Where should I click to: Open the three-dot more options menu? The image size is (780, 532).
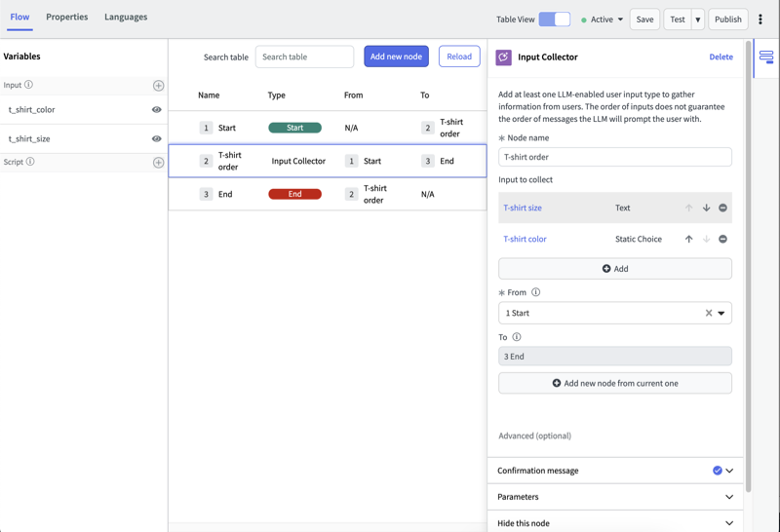[760, 19]
